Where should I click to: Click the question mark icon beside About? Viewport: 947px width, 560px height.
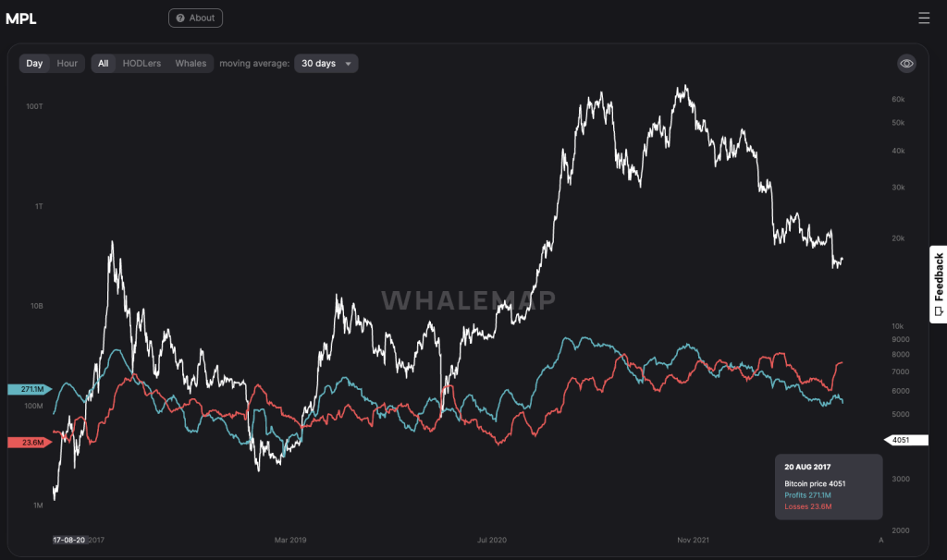180,18
